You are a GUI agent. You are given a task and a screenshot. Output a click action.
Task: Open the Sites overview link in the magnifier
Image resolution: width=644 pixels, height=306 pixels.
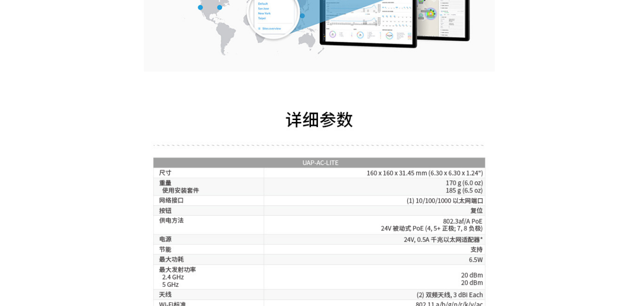tap(271, 28)
